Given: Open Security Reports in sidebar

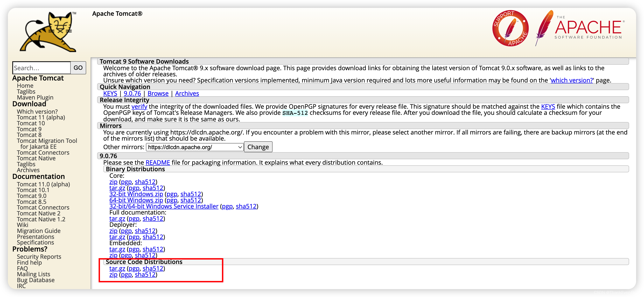Looking at the screenshot, I should (x=39, y=257).
